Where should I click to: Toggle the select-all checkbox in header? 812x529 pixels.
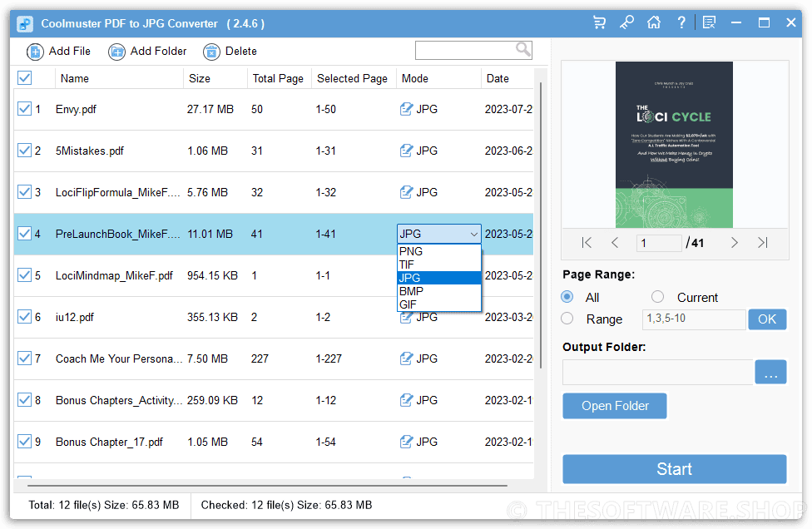click(x=24, y=78)
